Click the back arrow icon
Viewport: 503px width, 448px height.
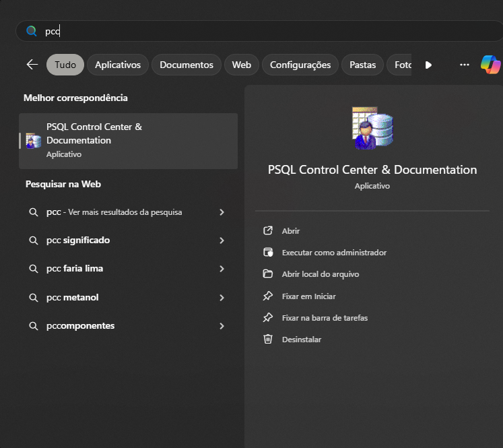tap(32, 65)
